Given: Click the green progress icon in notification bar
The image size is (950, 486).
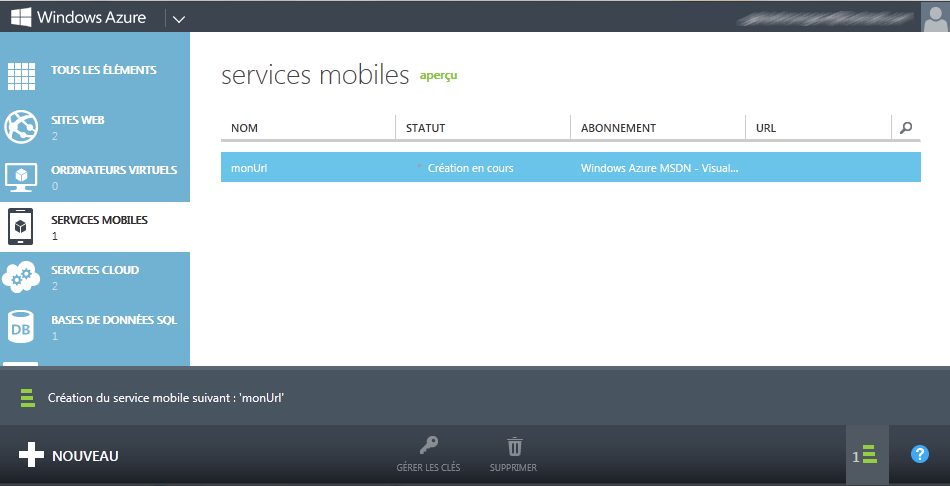Looking at the screenshot, I should point(28,398).
